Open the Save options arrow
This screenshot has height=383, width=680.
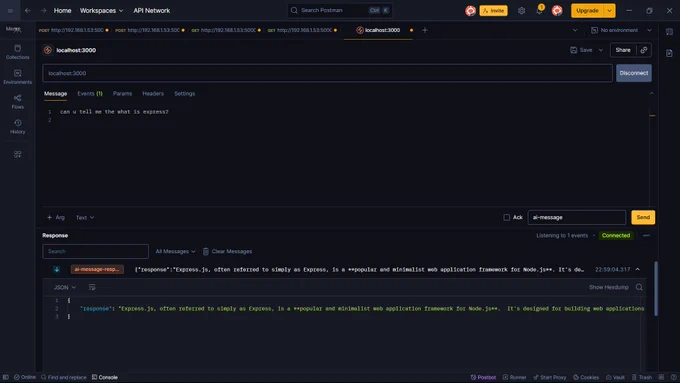[x=601, y=50]
